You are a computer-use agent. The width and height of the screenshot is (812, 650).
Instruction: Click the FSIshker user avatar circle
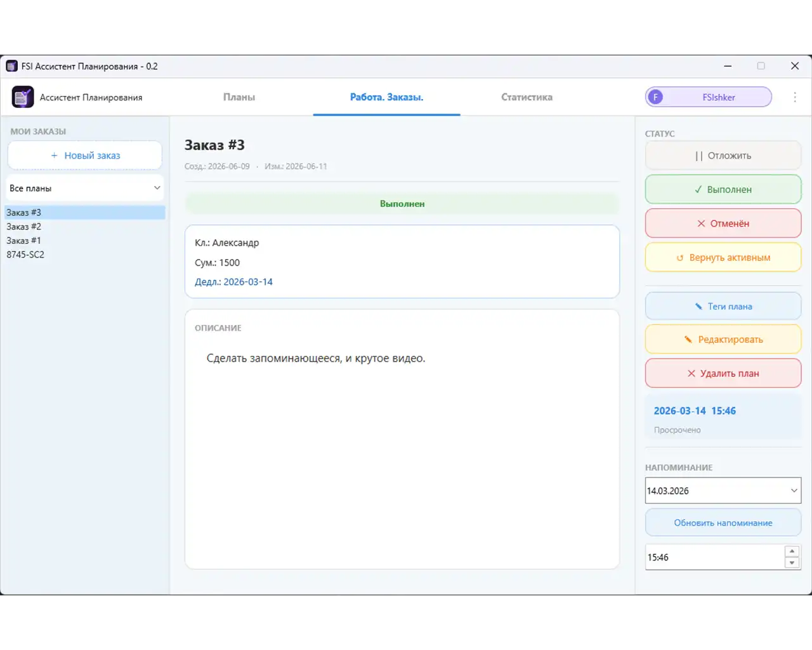click(655, 97)
